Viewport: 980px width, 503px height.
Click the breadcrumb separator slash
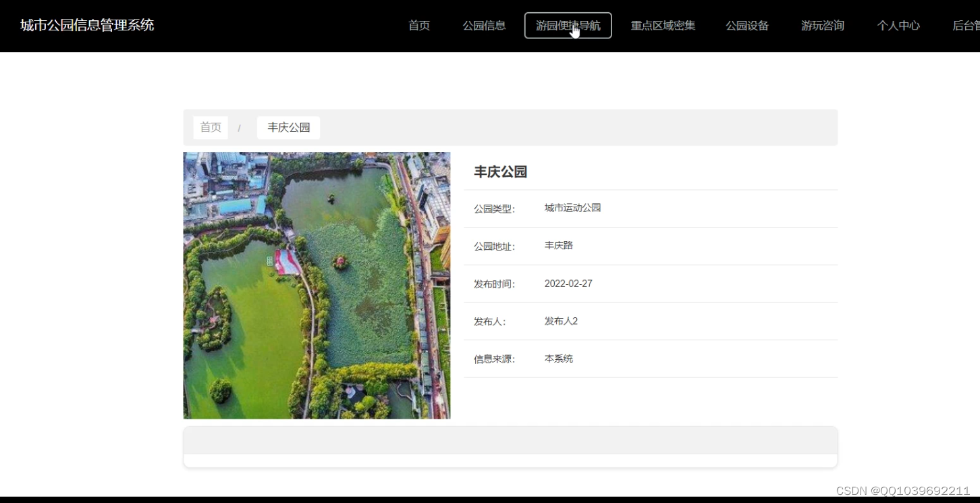[240, 127]
